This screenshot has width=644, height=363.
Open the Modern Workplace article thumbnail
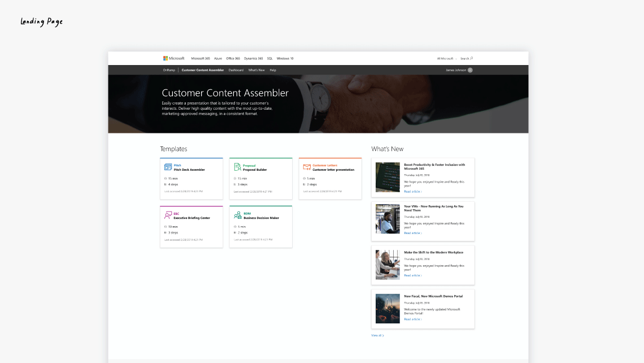point(388,265)
